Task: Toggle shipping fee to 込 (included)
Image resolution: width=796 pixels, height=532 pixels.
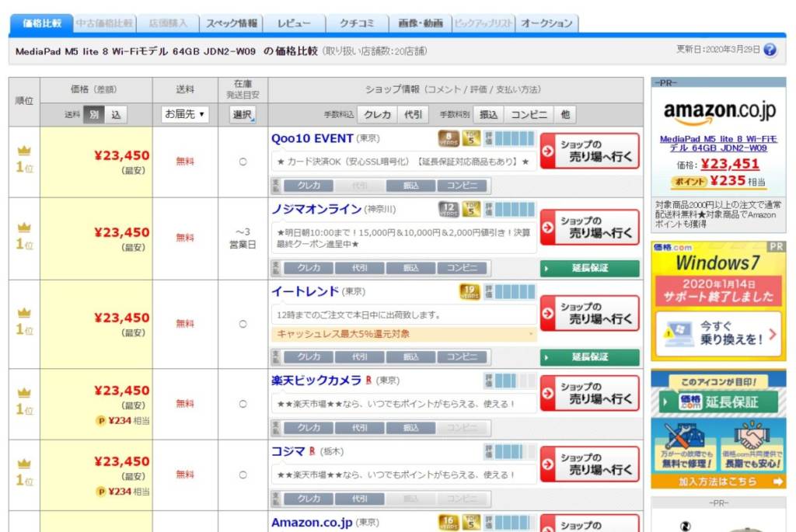Action: click(117, 115)
